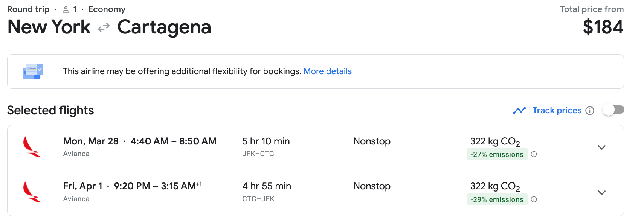Click the emissions info icon for -27% emissions
644x222 pixels.
[534, 154]
